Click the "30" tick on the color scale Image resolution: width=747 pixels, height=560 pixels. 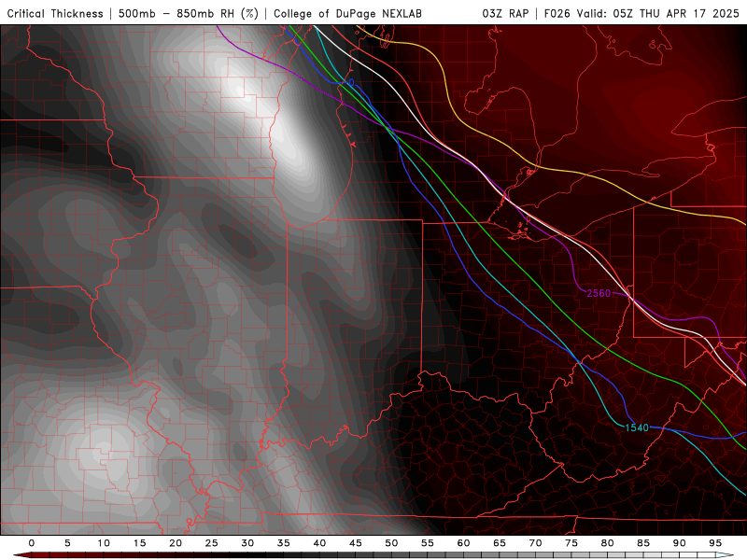(247, 543)
